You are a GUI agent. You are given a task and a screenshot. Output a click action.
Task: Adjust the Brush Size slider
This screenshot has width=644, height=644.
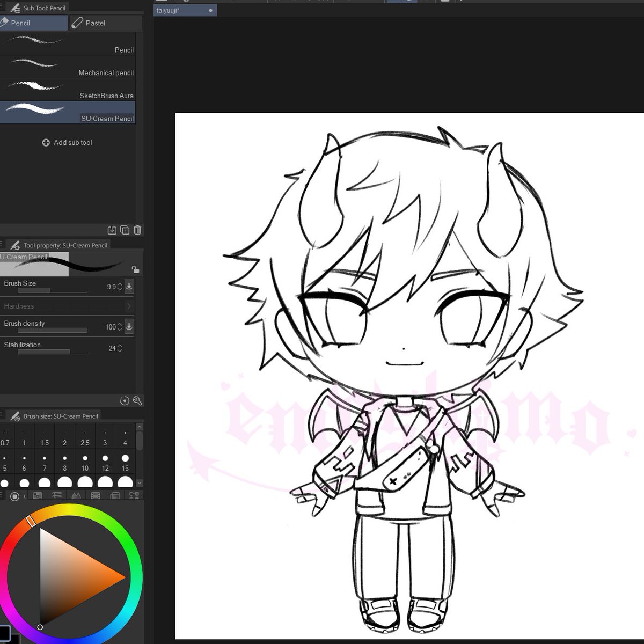(x=53, y=290)
